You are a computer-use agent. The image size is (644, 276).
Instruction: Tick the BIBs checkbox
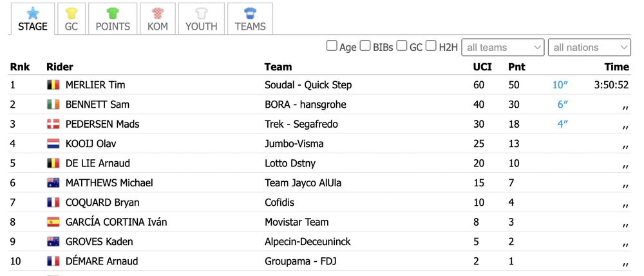[x=365, y=46]
